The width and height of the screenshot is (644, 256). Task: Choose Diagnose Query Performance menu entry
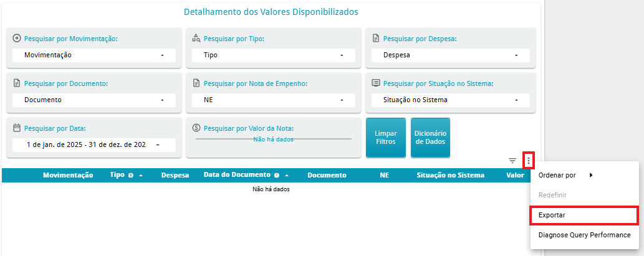584,235
